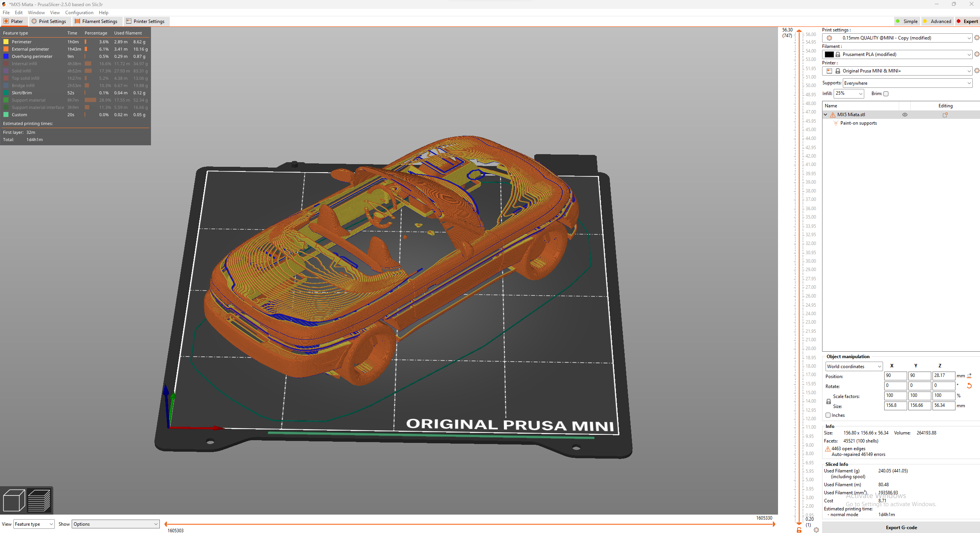Switch to sliced layers preview icon
The width and height of the screenshot is (980, 533).
point(39,500)
